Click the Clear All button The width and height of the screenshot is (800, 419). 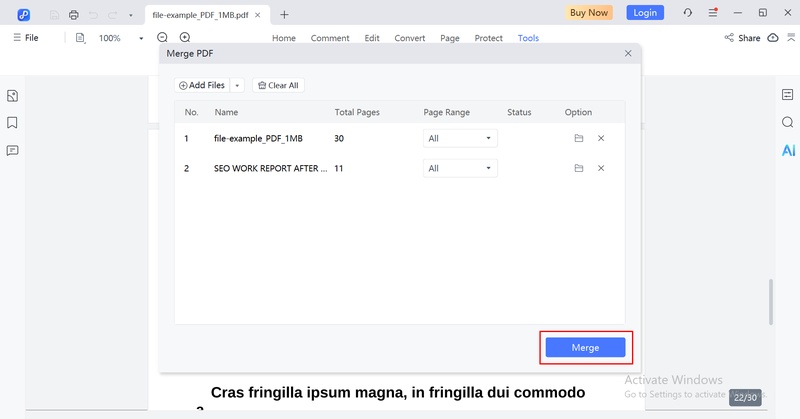tap(278, 86)
